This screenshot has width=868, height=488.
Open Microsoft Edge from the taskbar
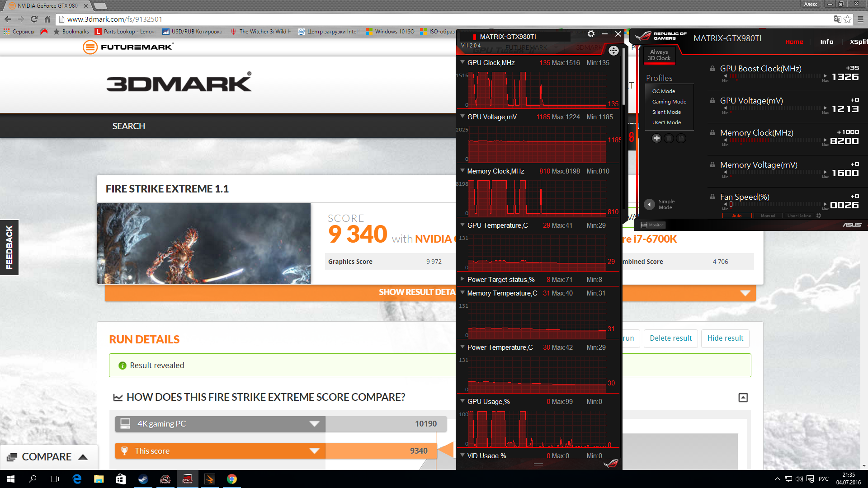click(77, 479)
